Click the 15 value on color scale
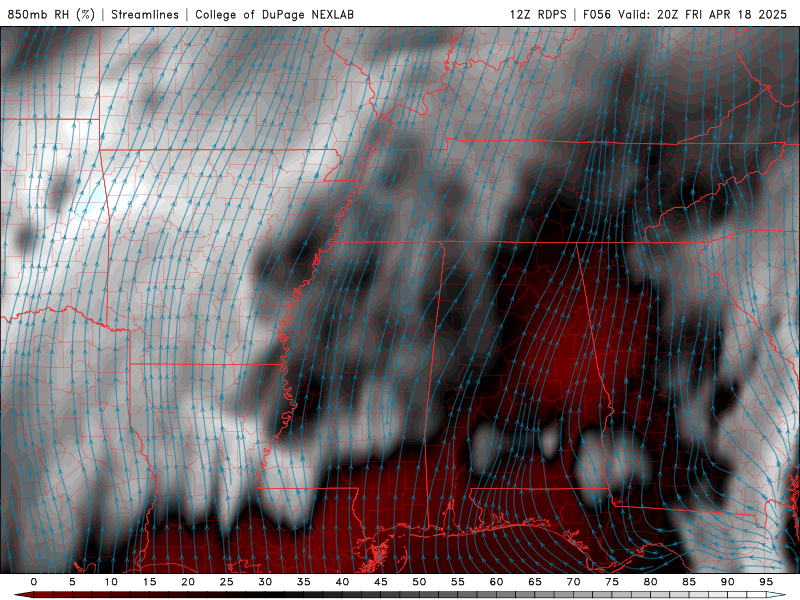Viewport: 800px width, 600px height. (149, 582)
